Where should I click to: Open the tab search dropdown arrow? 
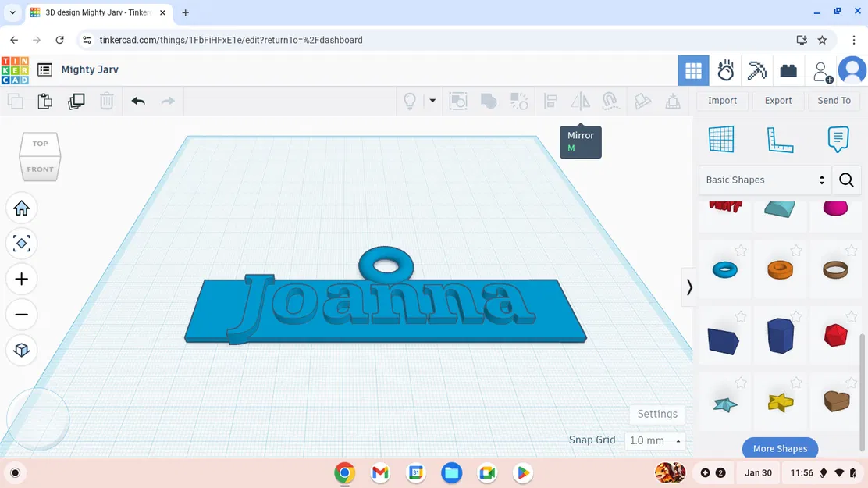click(12, 12)
